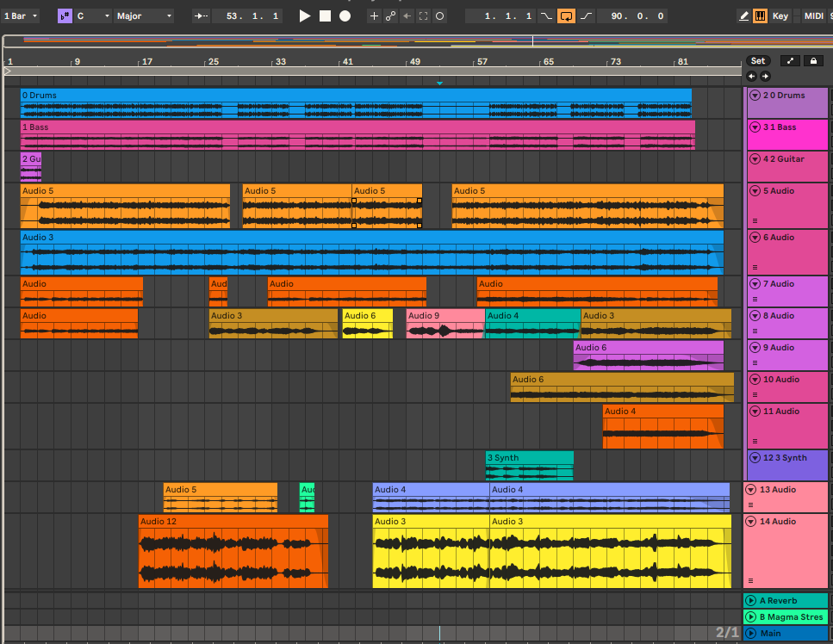
Task: Enable Draw Mode pencil icon
Action: (744, 15)
